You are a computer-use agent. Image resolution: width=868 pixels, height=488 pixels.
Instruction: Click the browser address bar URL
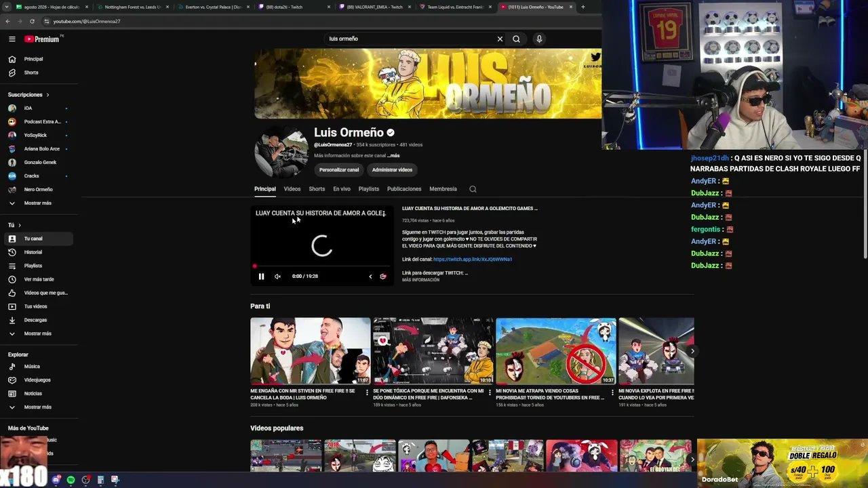pos(87,21)
